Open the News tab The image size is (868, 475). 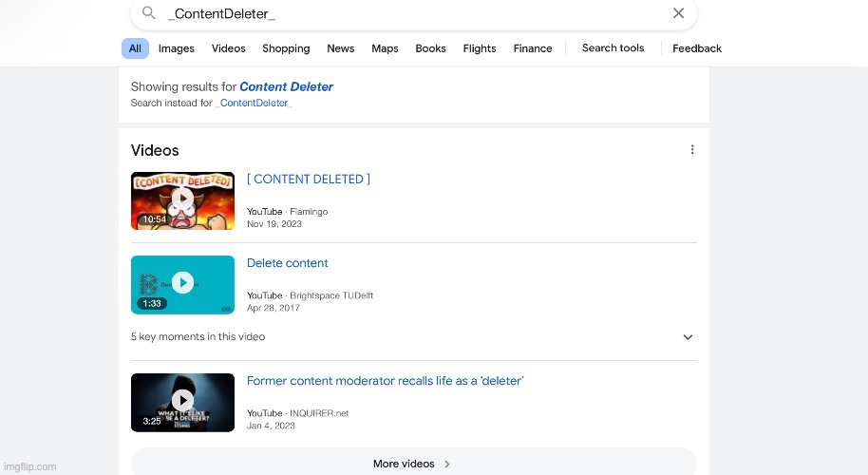pyautogui.click(x=340, y=48)
